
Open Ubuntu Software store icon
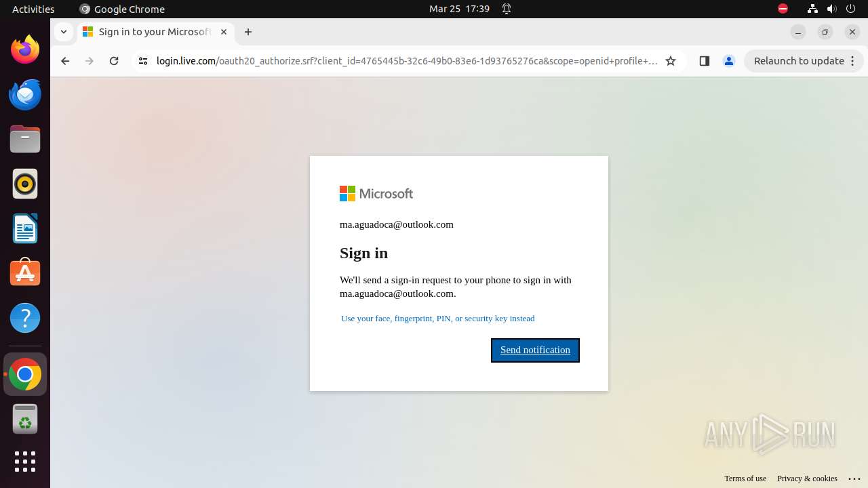coord(25,273)
